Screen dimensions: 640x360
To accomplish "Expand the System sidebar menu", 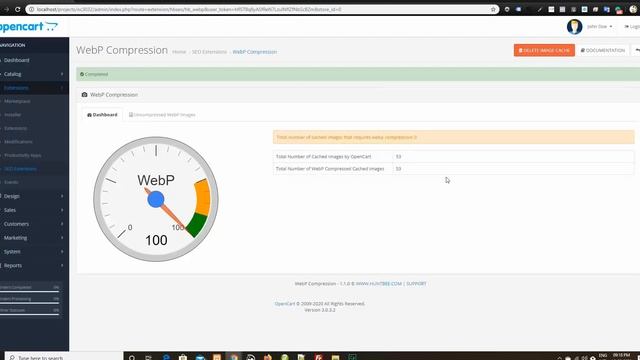I will coord(34,252).
